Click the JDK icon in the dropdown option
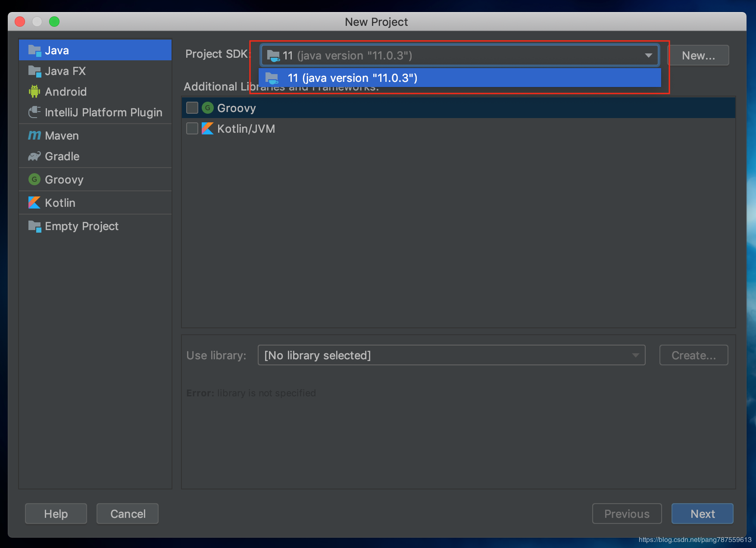The width and height of the screenshot is (756, 548). click(272, 78)
